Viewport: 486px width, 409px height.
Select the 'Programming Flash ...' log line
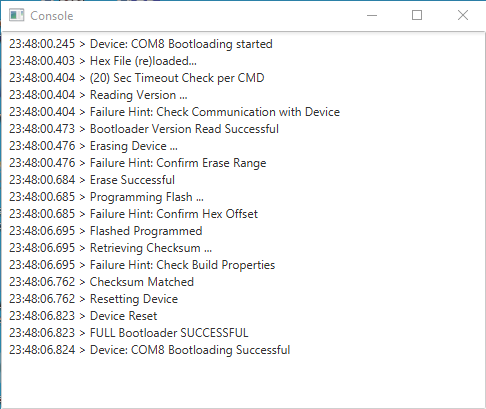pos(106,197)
